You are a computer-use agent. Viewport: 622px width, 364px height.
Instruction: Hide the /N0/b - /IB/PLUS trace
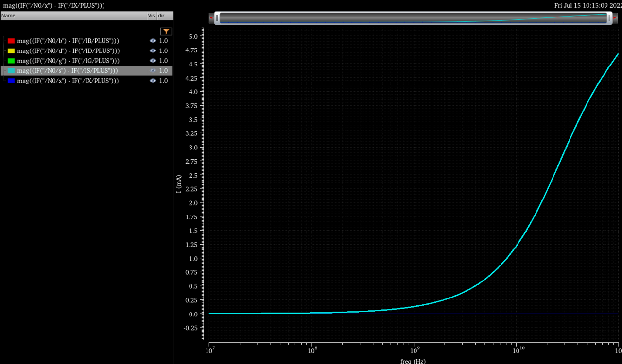[153, 41]
